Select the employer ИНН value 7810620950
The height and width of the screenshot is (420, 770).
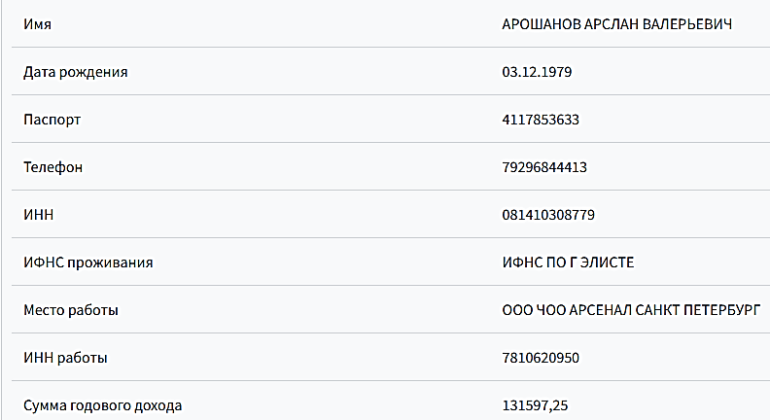click(541, 358)
